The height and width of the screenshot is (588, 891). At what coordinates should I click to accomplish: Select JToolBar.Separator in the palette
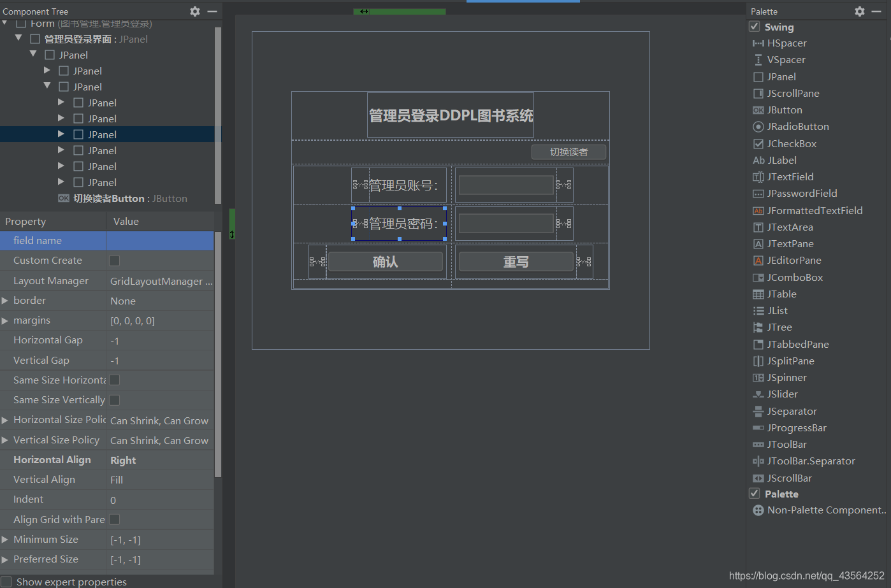click(x=804, y=461)
